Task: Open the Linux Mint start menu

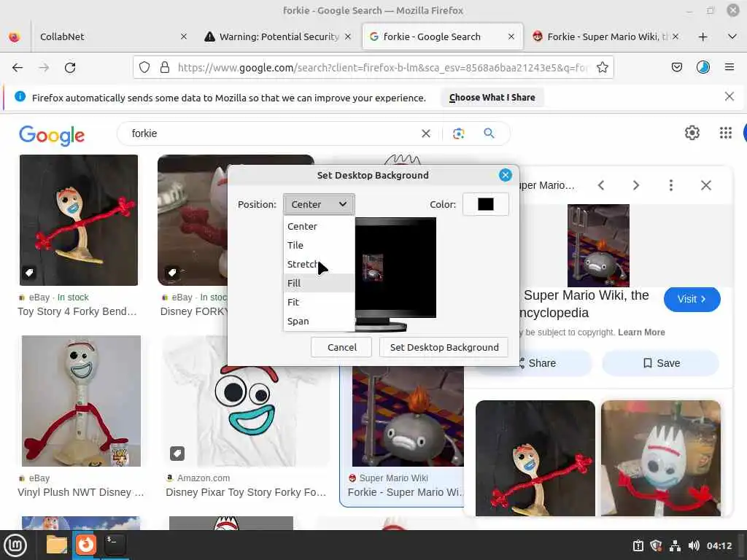Action: click(15, 545)
